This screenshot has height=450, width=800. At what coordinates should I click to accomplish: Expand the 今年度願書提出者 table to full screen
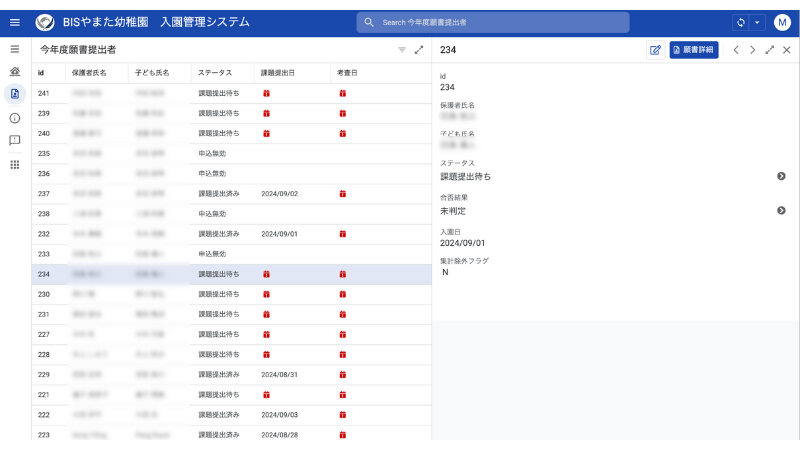coord(419,50)
